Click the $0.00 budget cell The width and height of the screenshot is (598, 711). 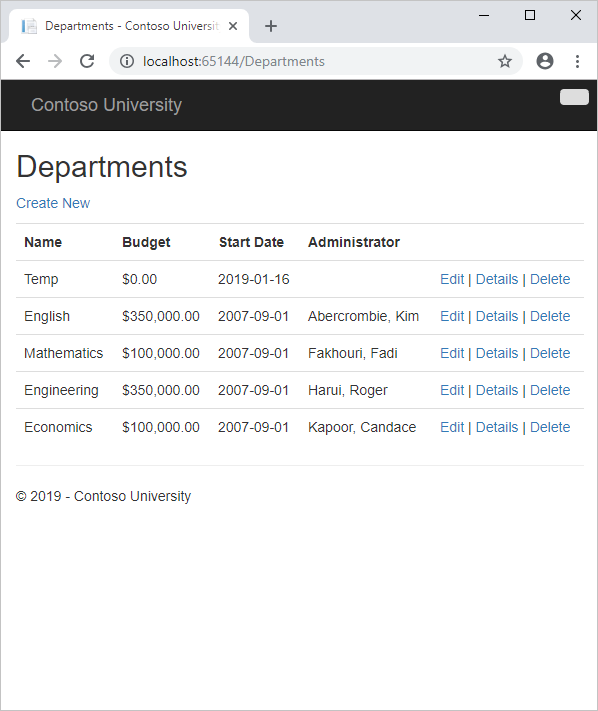click(x=139, y=279)
